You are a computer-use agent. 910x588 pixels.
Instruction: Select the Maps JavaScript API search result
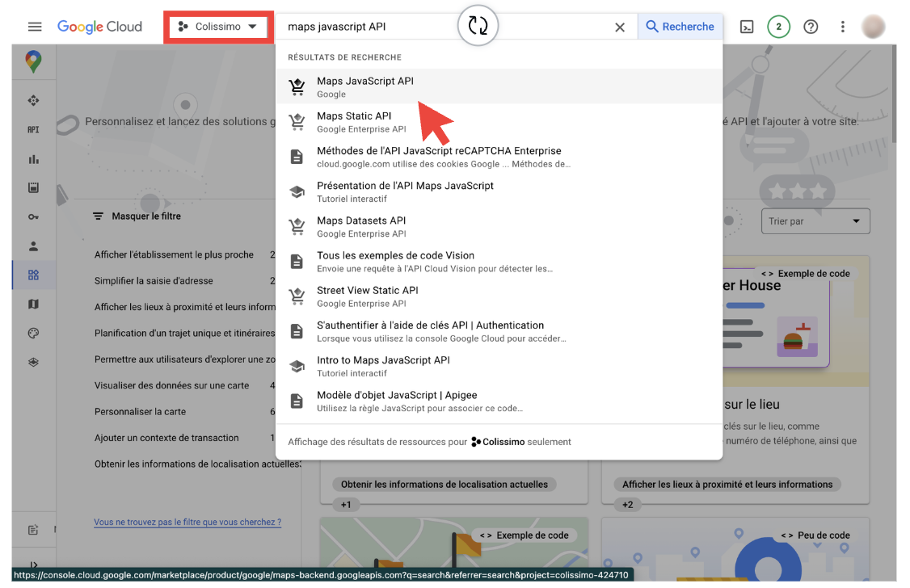pos(499,86)
